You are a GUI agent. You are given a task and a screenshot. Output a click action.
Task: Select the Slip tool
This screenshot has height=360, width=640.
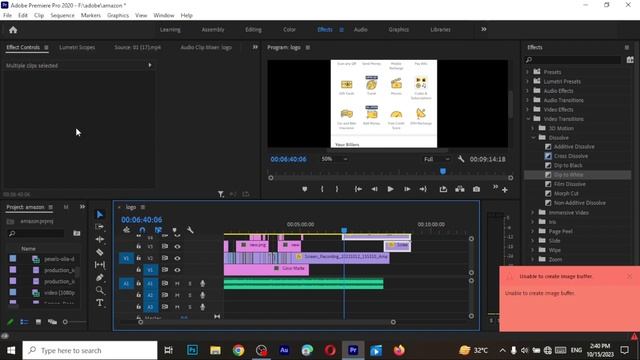coord(100,265)
